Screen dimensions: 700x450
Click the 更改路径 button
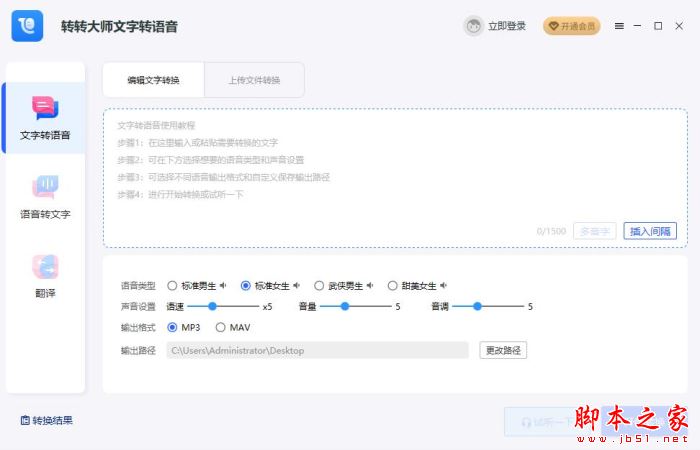click(x=503, y=350)
